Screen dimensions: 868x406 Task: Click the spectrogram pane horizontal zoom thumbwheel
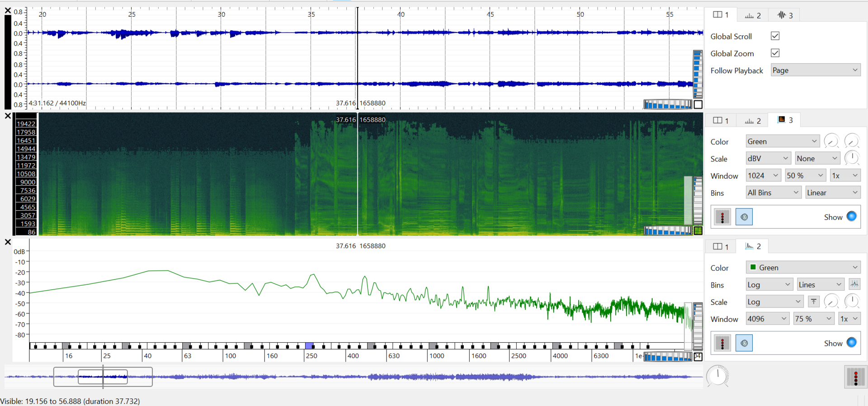tap(668, 231)
